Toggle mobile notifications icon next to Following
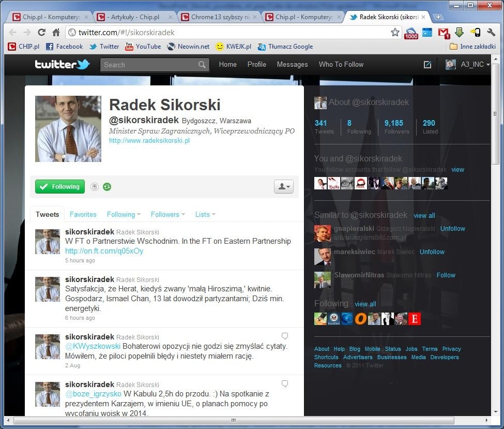Screen dimensions: 504x429 coord(94,187)
